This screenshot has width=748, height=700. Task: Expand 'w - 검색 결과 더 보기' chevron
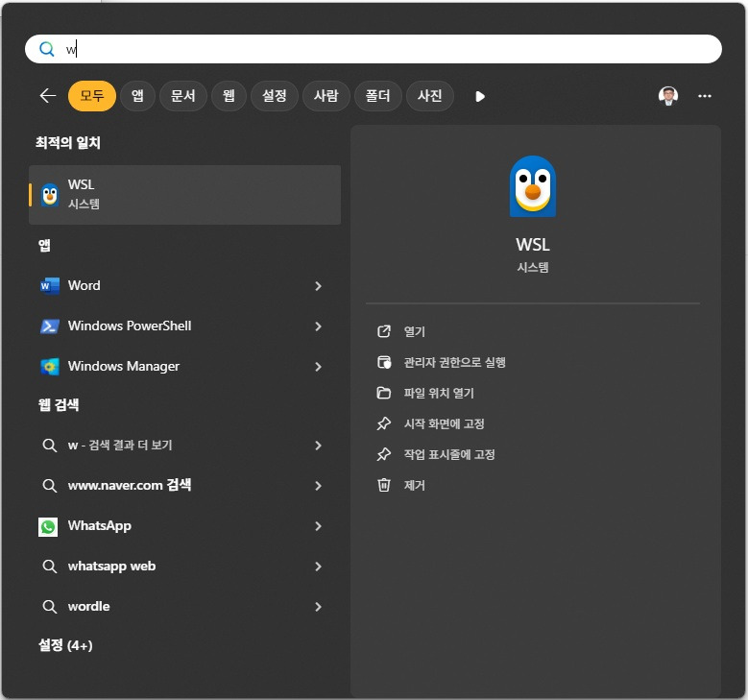tap(318, 446)
